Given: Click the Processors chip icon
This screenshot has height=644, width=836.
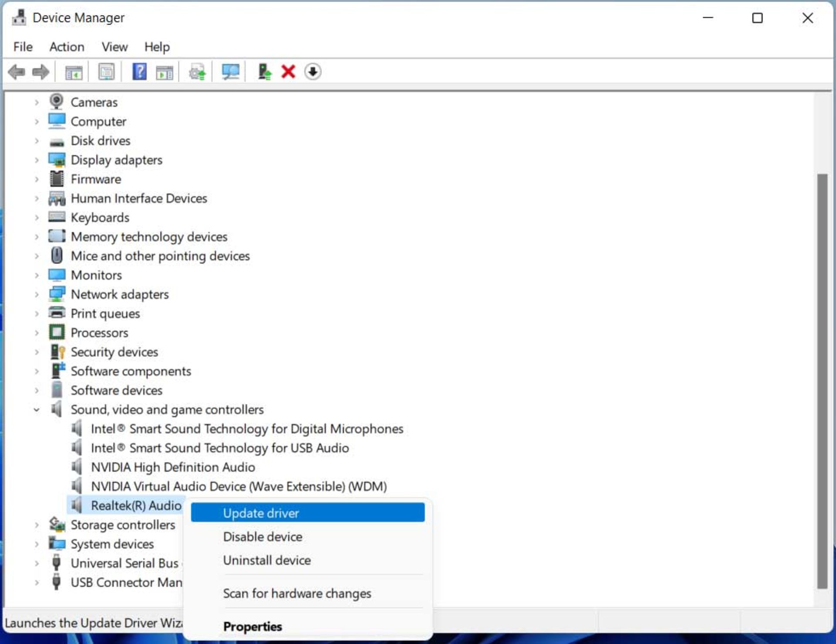Looking at the screenshot, I should pos(57,332).
